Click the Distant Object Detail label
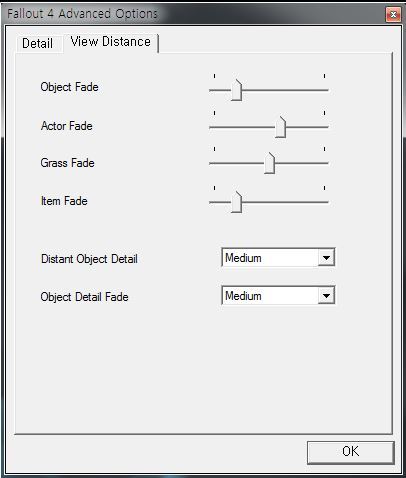This screenshot has width=406, height=478. (x=89, y=259)
